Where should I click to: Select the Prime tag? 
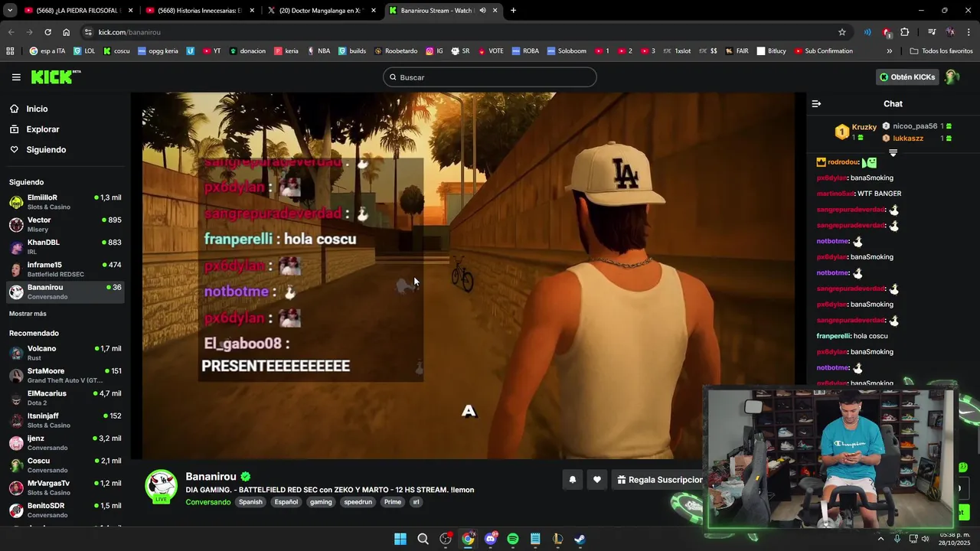point(393,502)
